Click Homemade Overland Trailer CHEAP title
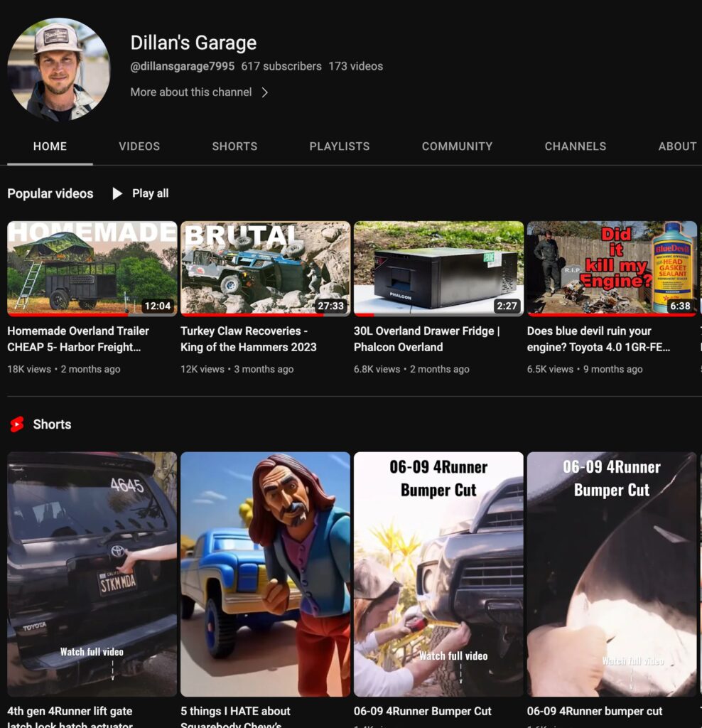702x728 pixels. [x=78, y=339]
